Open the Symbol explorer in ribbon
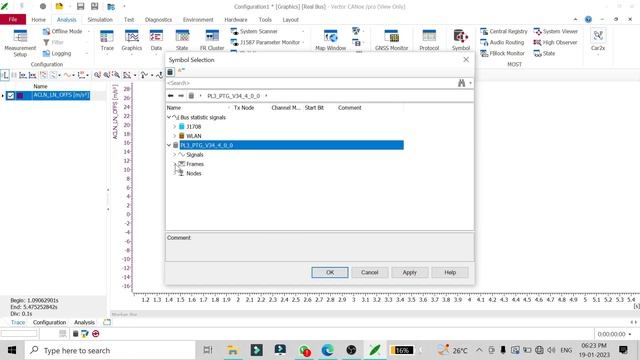Image resolution: width=640 pixels, height=360 pixels. click(461, 40)
